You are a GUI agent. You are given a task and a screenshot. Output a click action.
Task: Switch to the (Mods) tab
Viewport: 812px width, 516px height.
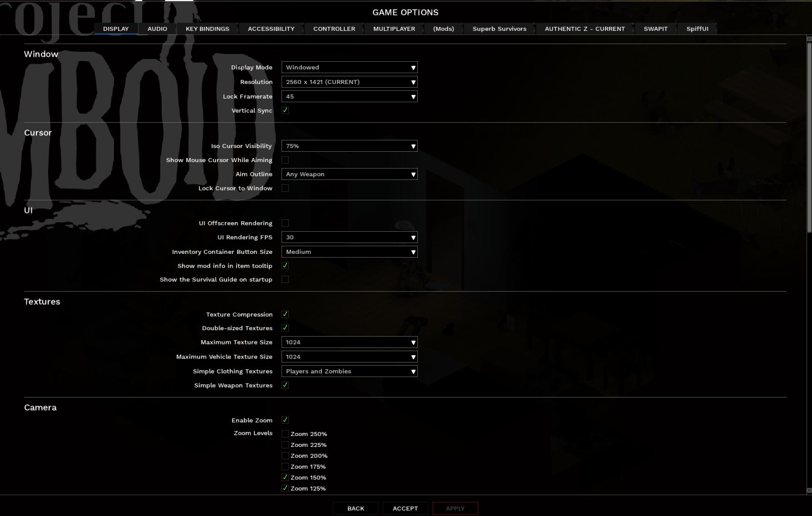tap(444, 29)
